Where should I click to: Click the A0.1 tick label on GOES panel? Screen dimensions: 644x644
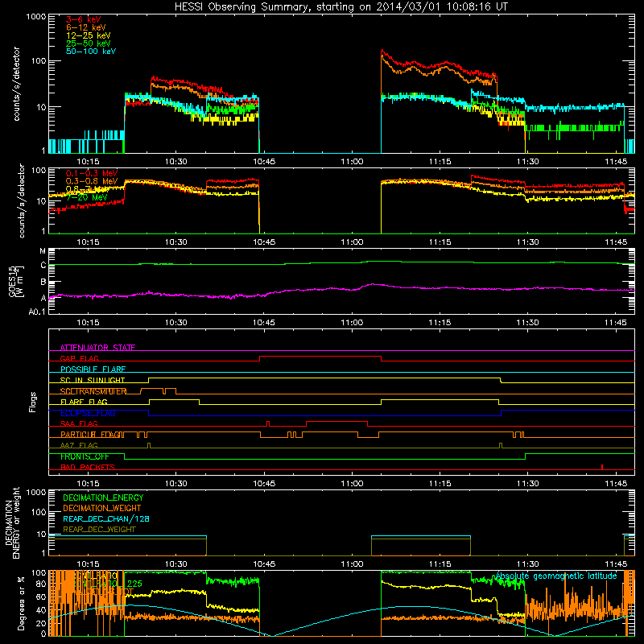click(x=37, y=312)
